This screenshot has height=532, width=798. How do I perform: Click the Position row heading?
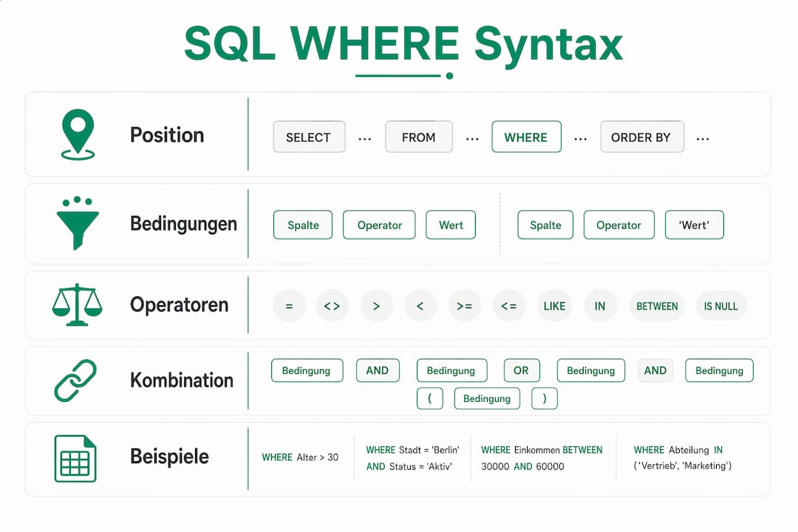pyautogui.click(x=167, y=135)
